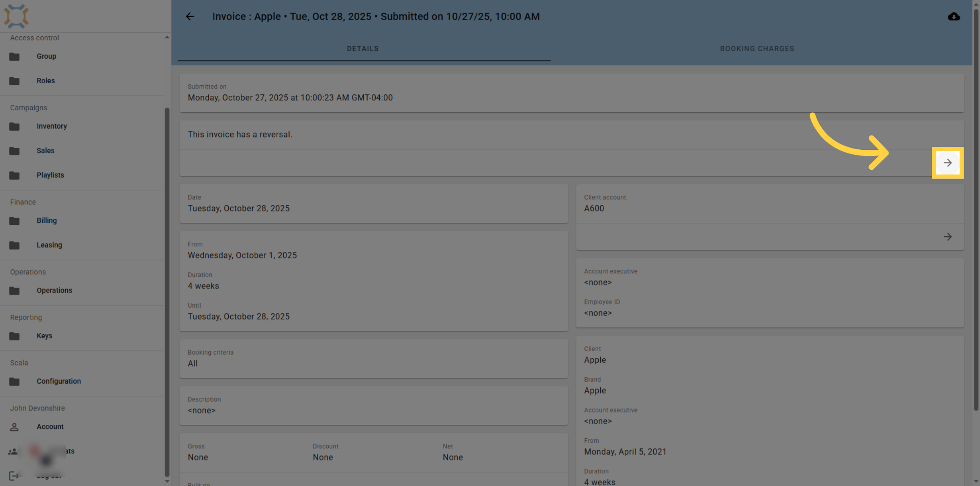Click Submitted on date value
980x486 pixels.
tap(290, 98)
